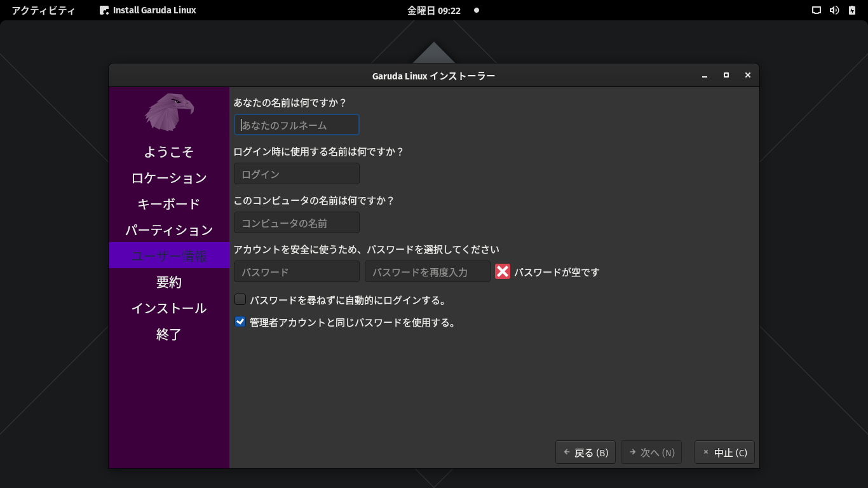The height and width of the screenshot is (488, 868).
Task: Click the battery icon in top bar
Action: [852, 10]
